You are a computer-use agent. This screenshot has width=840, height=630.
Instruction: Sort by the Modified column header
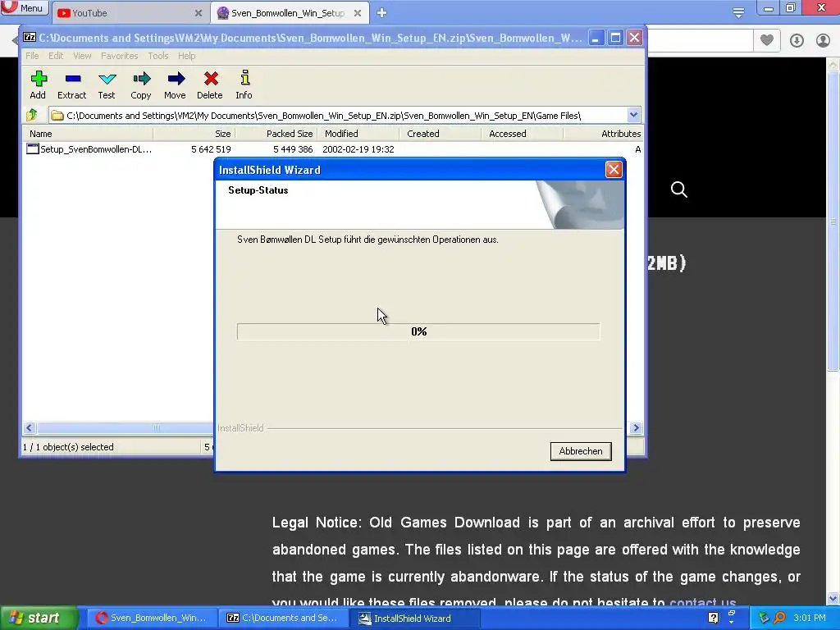tap(358, 134)
